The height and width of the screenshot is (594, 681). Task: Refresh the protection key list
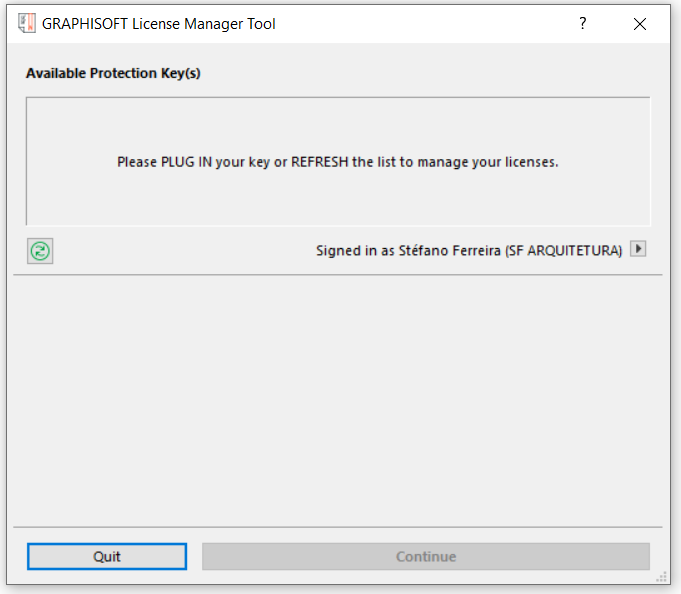pos(40,251)
